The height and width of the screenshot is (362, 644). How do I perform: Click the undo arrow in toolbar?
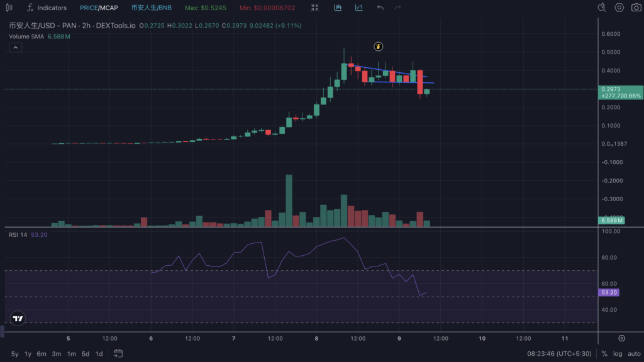[380, 8]
